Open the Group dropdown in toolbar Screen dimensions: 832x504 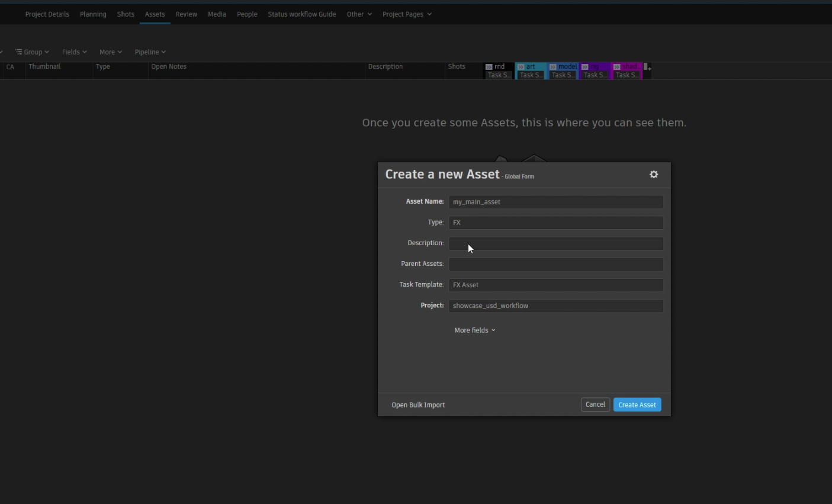pos(33,52)
